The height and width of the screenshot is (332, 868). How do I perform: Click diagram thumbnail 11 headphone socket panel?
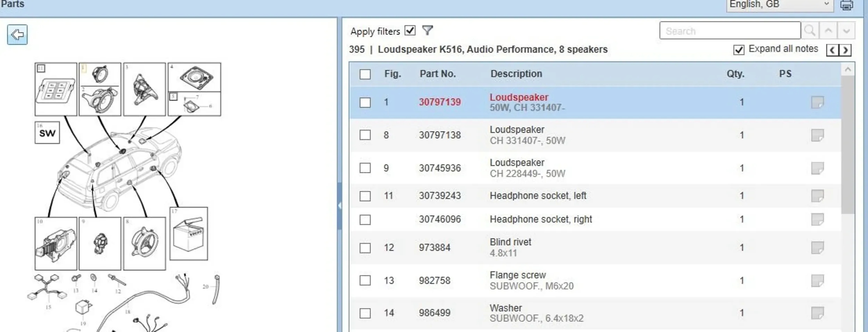[x=56, y=89]
